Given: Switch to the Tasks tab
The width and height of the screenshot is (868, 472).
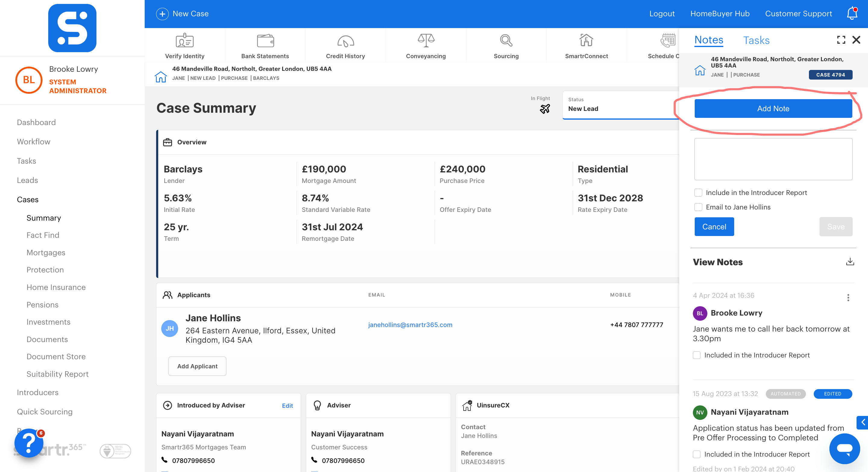Looking at the screenshot, I should [756, 40].
